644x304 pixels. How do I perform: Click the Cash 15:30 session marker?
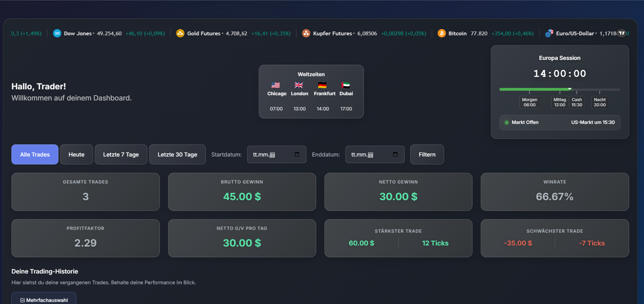(x=577, y=102)
